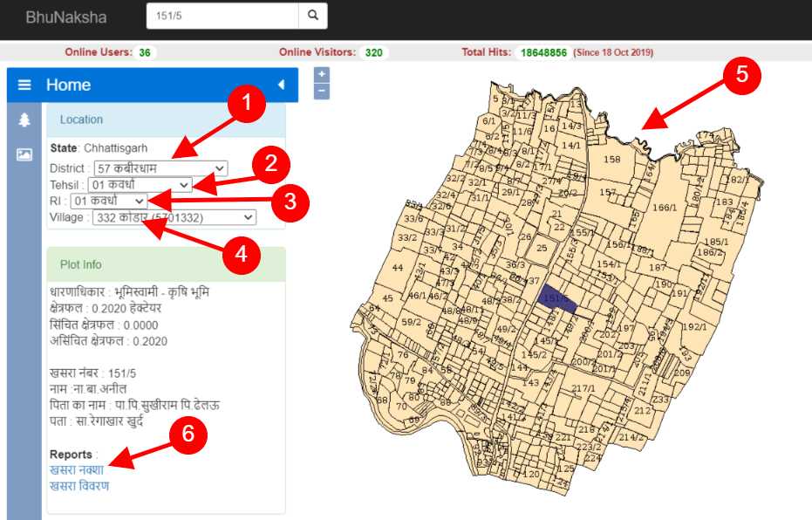This screenshot has height=520, width=812.
Task: Expand the Tehsil dropdown
Action: tap(140, 185)
